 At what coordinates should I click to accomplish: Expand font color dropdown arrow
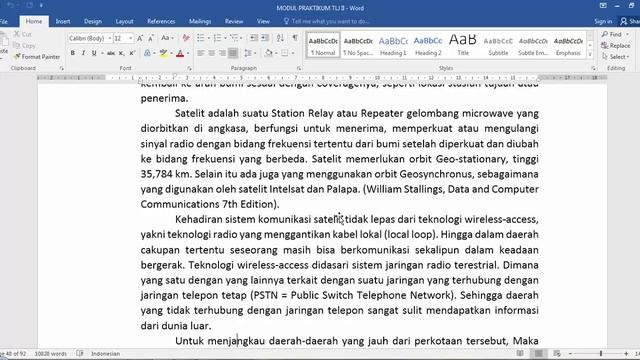point(188,53)
